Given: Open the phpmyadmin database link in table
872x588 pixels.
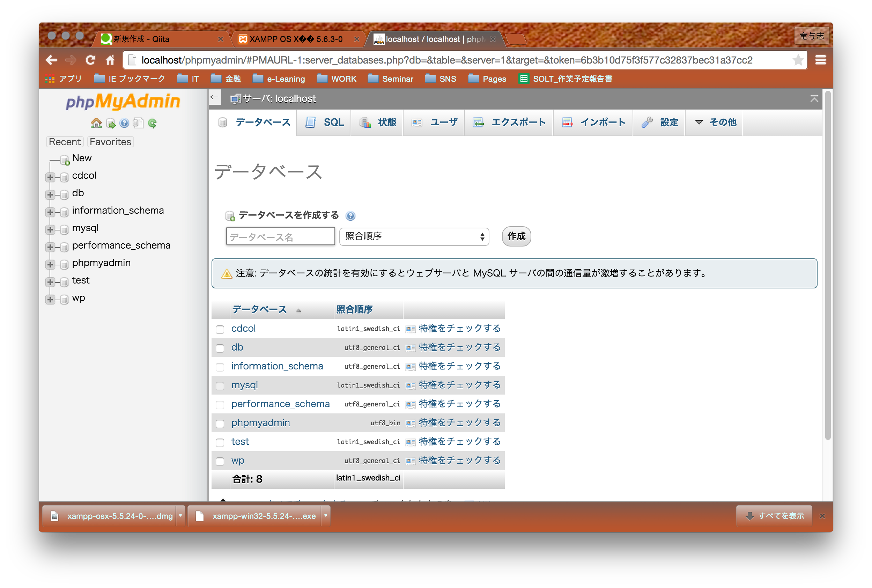Looking at the screenshot, I should point(260,422).
